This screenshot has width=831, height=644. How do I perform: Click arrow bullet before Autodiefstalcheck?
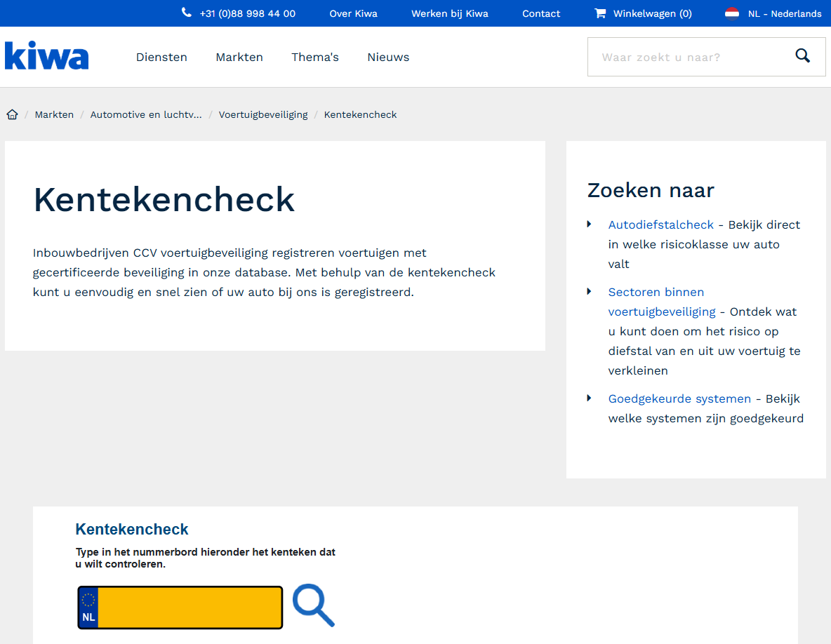(x=589, y=224)
